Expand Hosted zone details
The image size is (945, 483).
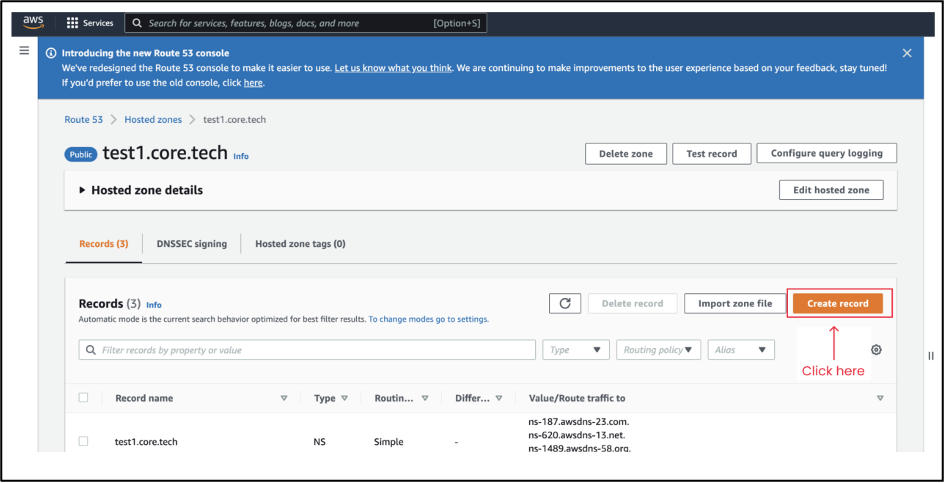pos(83,190)
